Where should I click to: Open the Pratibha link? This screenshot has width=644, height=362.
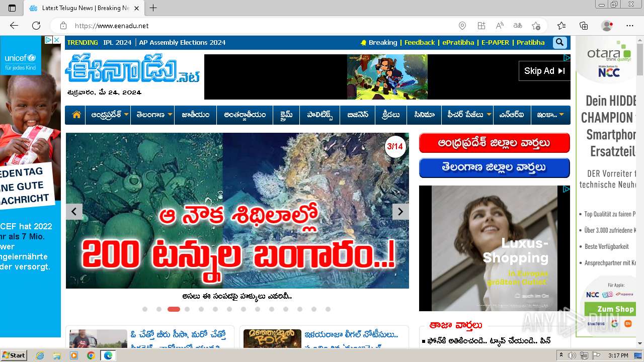(530, 43)
